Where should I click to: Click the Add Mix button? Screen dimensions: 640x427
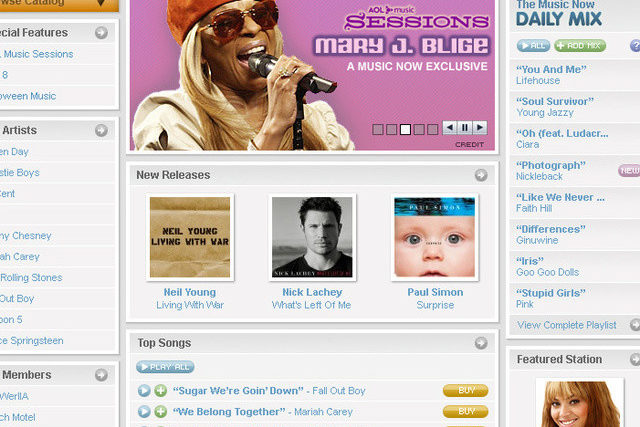click(580, 46)
